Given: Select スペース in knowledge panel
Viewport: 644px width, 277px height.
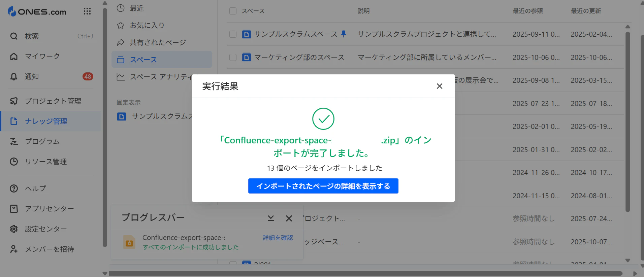Looking at the screenshot, I should pyautogui.click(x=162, y=60).
